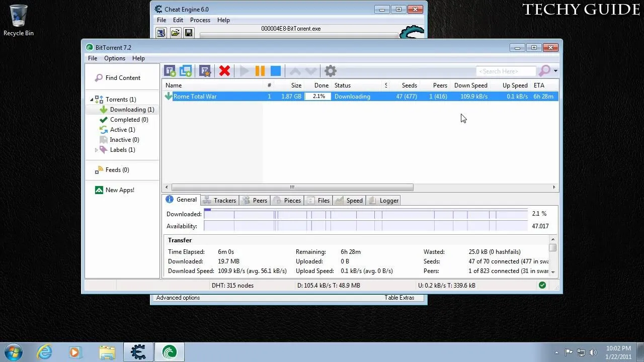Image resolution: width=644 pixels, height=362 pixels.
Task: Switch to the Logger tab
Action: [x=383, y=201]
